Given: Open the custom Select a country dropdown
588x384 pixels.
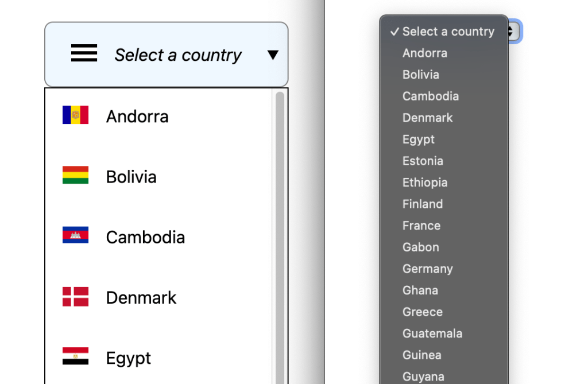Looking at the screenshot, I should pos(166,55).
